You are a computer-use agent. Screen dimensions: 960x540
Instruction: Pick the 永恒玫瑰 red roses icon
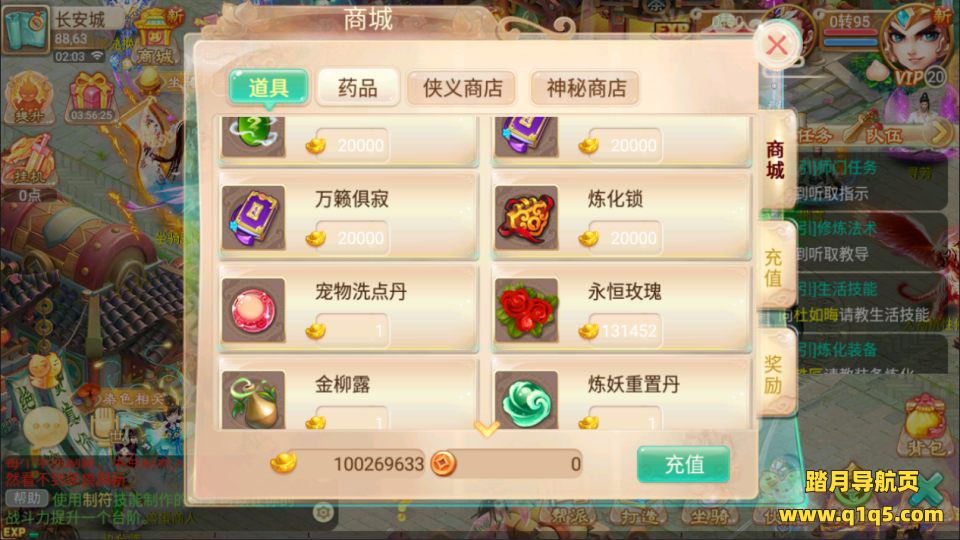[527, 310]
